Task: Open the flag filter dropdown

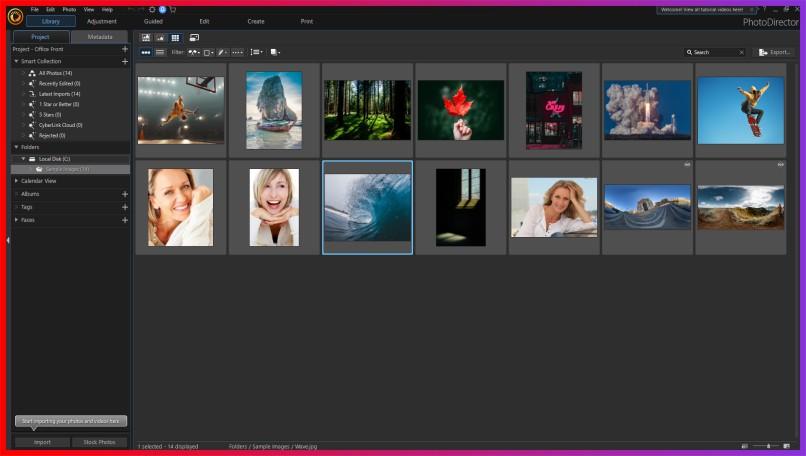Action: pyautogui.click(x=193, y=52)
